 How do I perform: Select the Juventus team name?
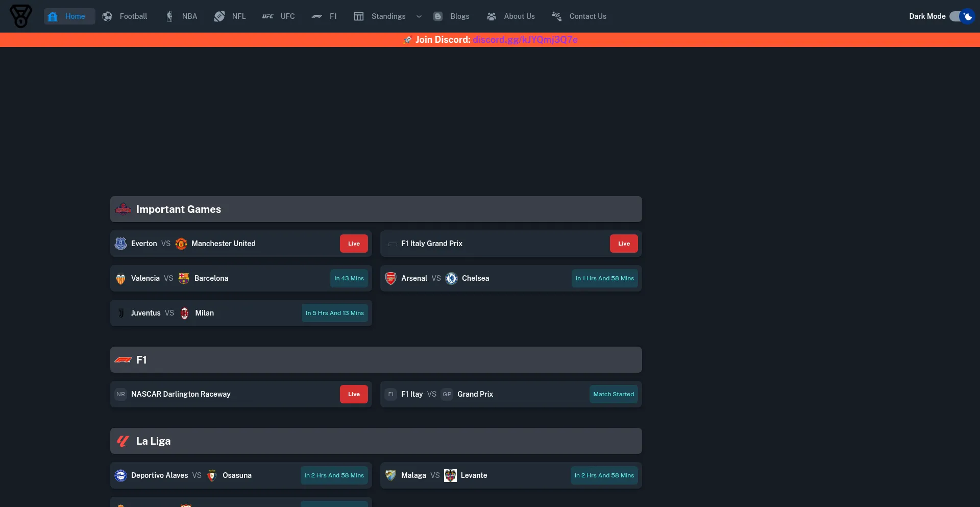pos(146,313)
